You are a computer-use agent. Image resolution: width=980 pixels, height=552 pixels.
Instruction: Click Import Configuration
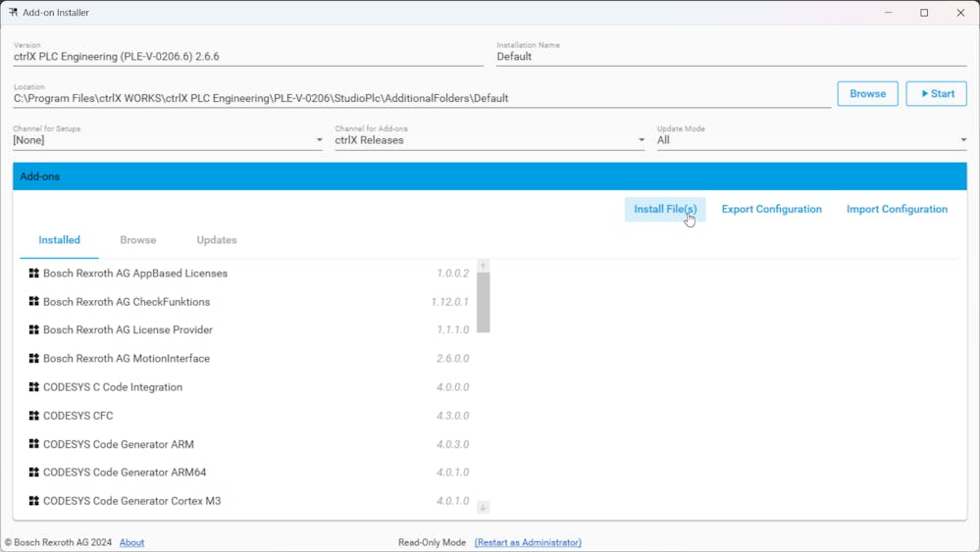pyautogui.click(x=897, y=209)
